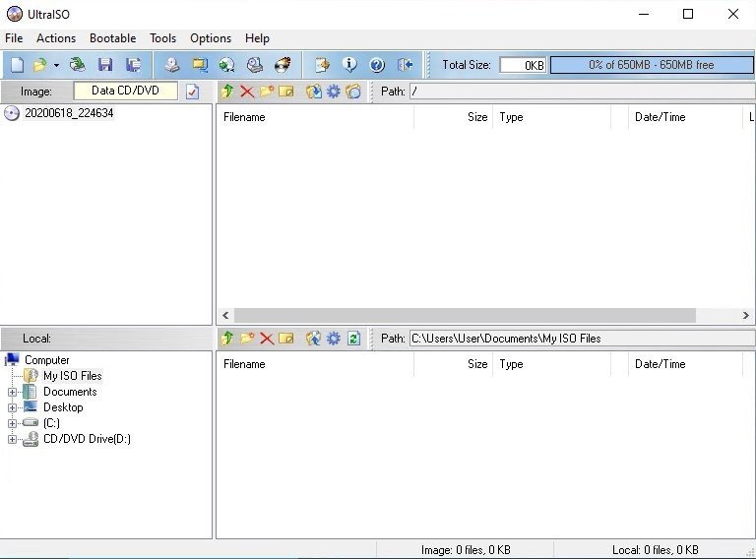Screen dimensions: 756x559
Task: Sort Local pane by Filename column
Action: click(315, 364)
